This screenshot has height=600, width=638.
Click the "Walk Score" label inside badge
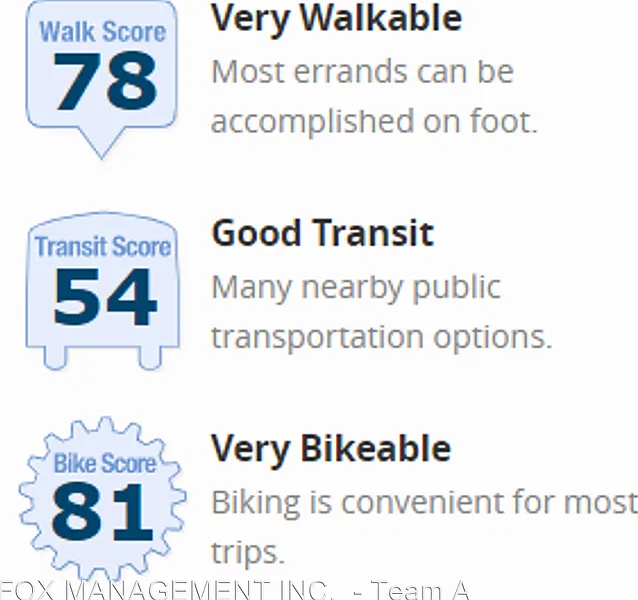click(x=101, y=30)
